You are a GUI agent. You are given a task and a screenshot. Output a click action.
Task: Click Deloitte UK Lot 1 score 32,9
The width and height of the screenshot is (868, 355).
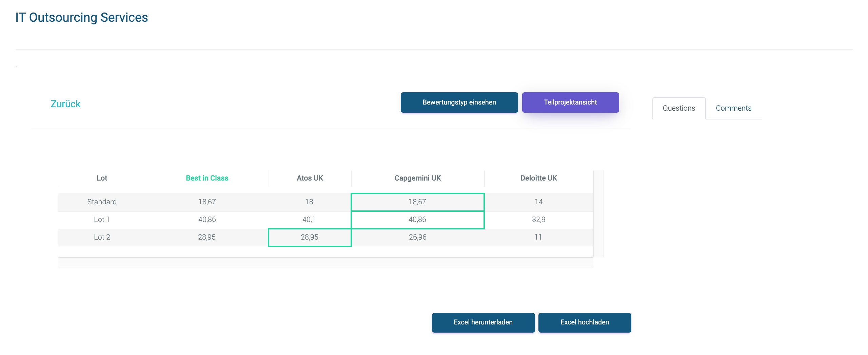(538, 220)
